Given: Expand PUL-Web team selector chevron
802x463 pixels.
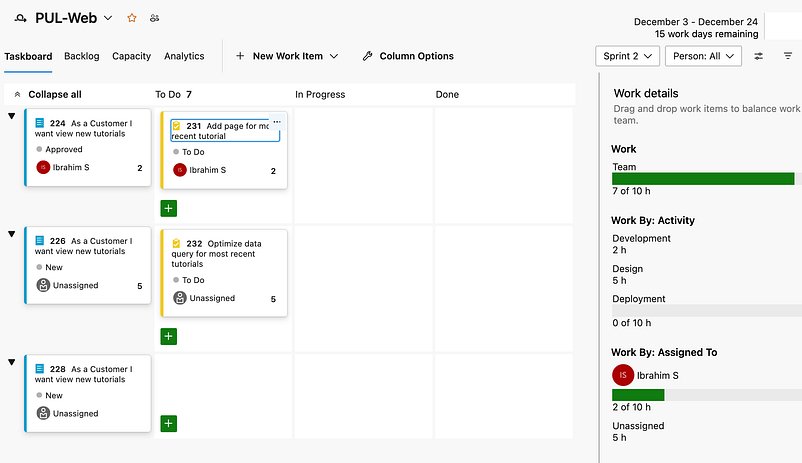Looking at the screenshot, I should tap(108, 18).
